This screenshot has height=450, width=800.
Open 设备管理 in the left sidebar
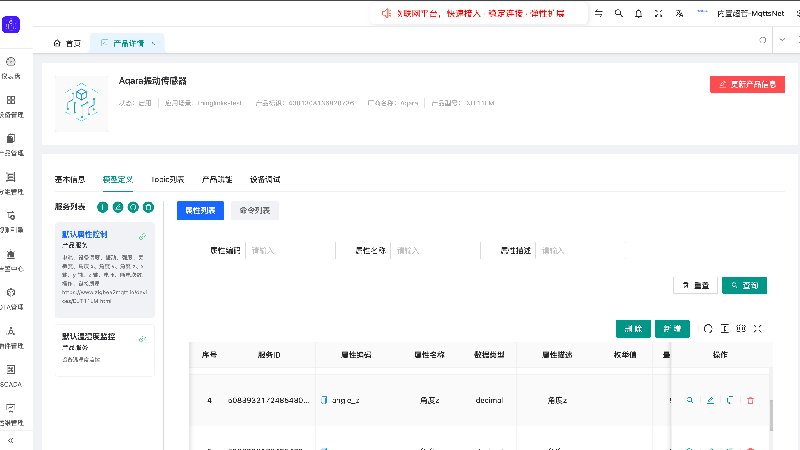click(11, 106)
